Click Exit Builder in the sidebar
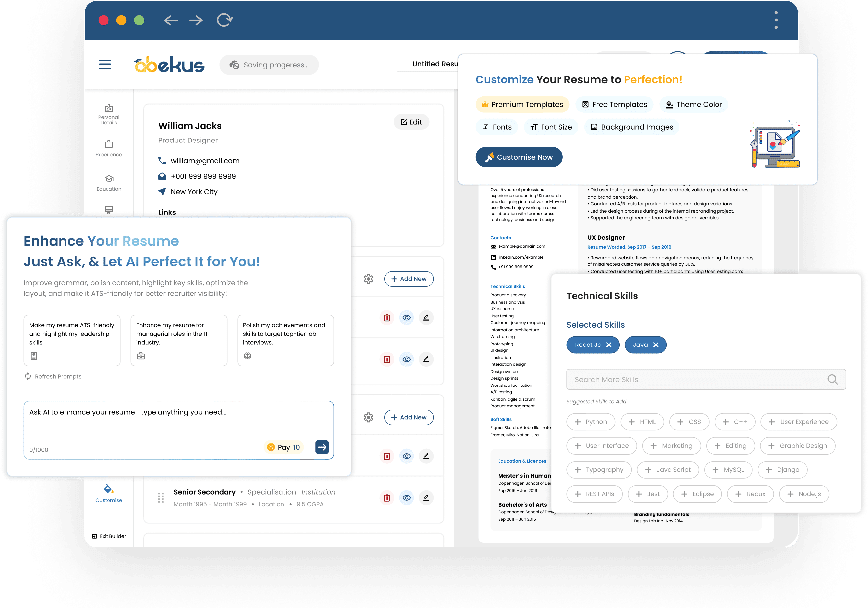 (x=109, y=536)
